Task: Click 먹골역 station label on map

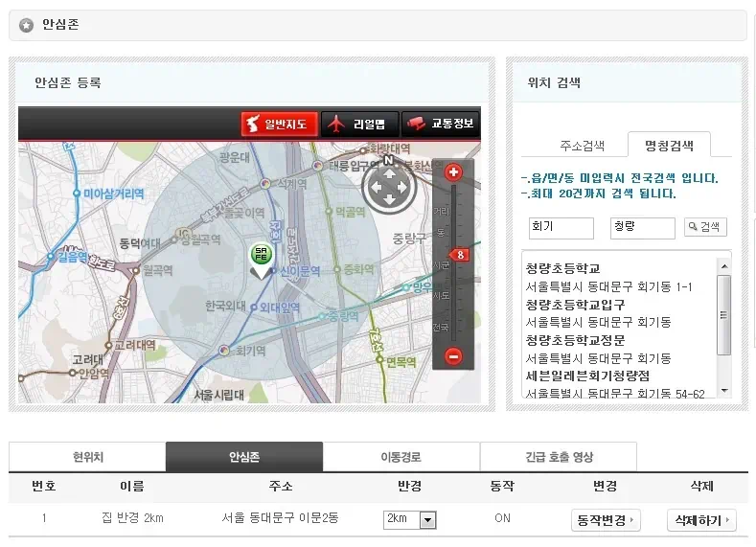Action: (x=350, y=212)
